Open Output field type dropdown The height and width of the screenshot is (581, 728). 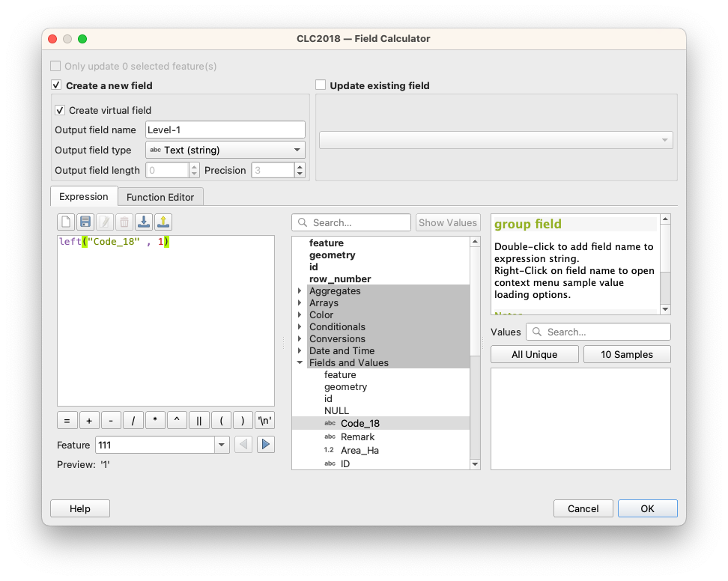click(225, 150)
